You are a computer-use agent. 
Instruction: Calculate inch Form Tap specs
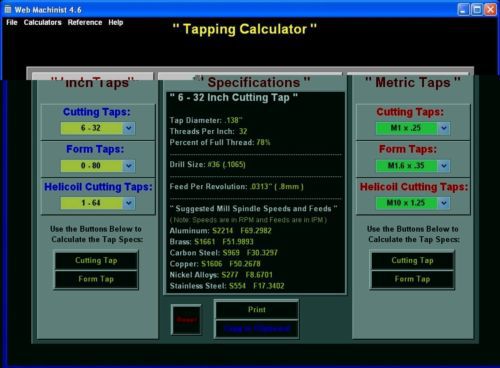96,279
